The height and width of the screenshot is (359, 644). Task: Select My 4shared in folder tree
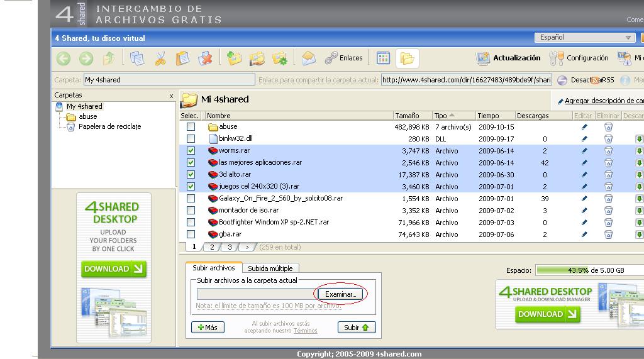(x=84, y=106)
